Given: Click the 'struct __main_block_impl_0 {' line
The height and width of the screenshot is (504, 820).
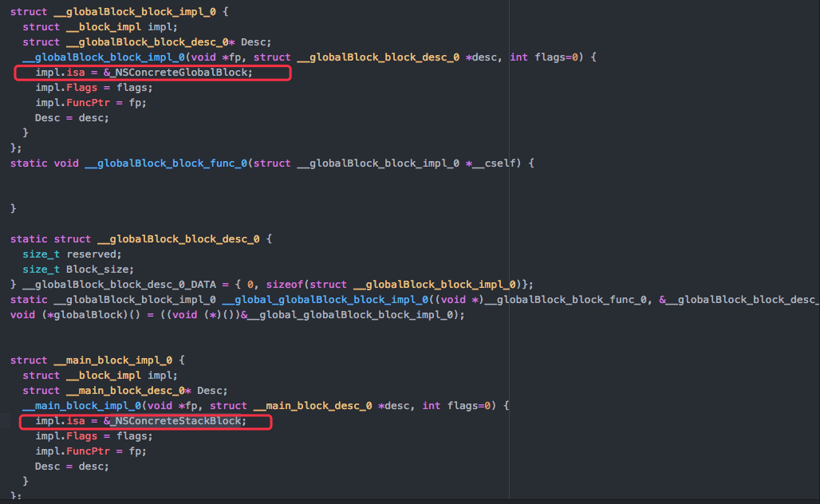Looking at the screenshot, I should (97, 360).
